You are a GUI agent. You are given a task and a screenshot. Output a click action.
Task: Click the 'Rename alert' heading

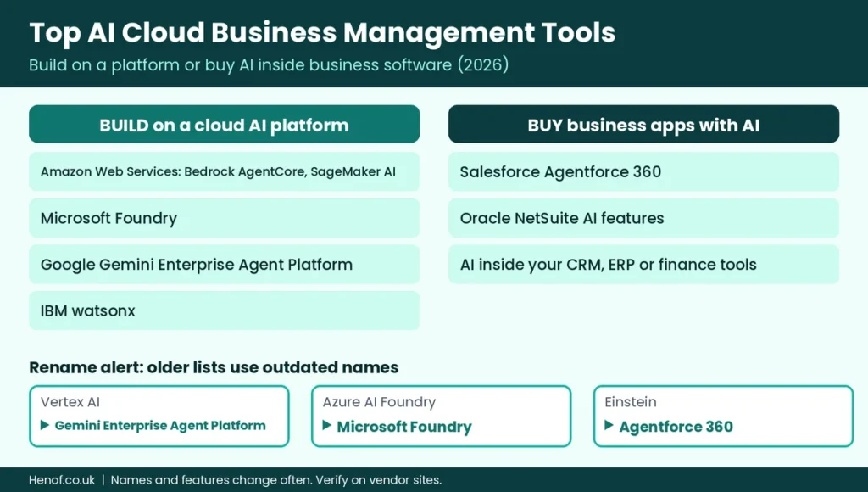click(214, 367)
